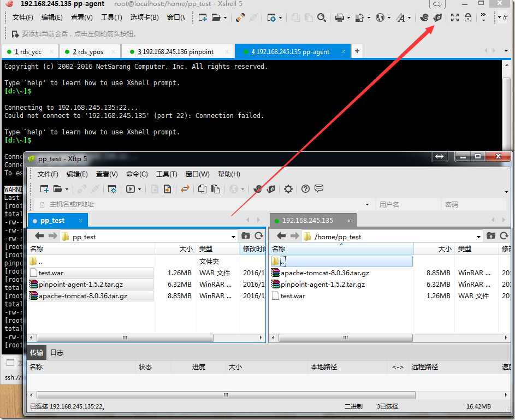Add a new Xshell tab with plus button
Viewport: 515px width, 420px height.
coord(357,51)
